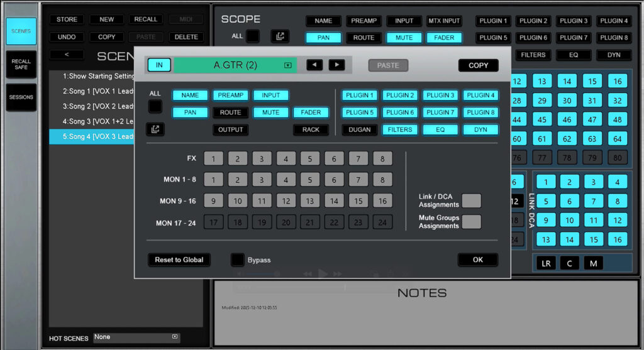The image size is (644, 350).
Task: Toggle MTX INPUT in the SCOPE header
Action: point(444,21)
